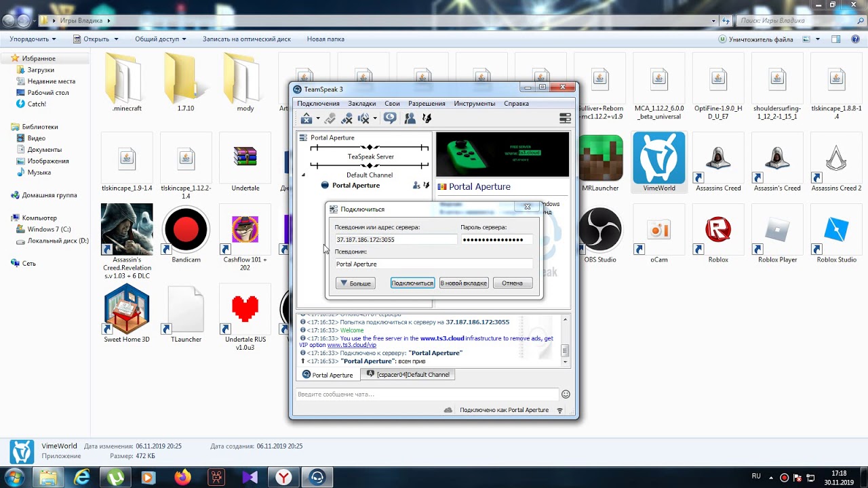Switch to the [cspacer04]Default Channel chat tab
This screenshot has height=488, width=868.
pos(408,374)
